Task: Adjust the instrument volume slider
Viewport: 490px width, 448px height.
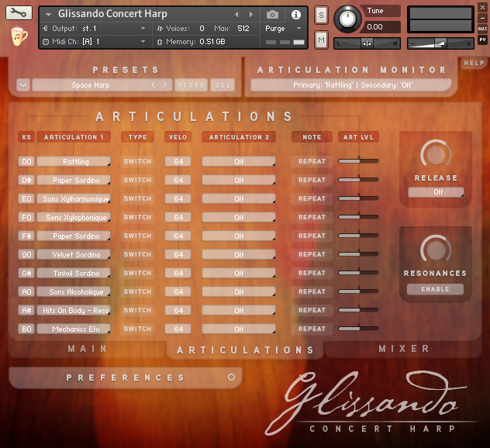Action: 440,43
